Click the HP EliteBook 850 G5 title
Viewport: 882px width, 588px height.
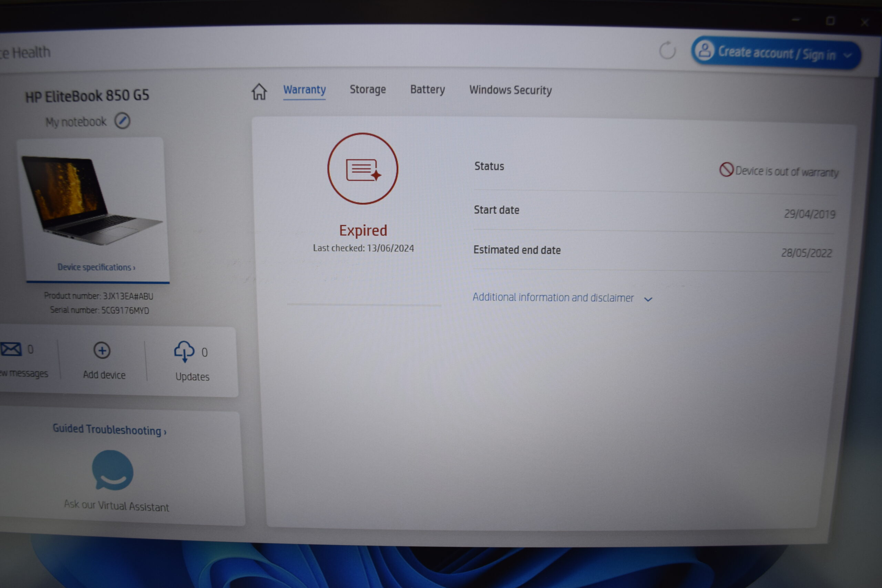87,96
